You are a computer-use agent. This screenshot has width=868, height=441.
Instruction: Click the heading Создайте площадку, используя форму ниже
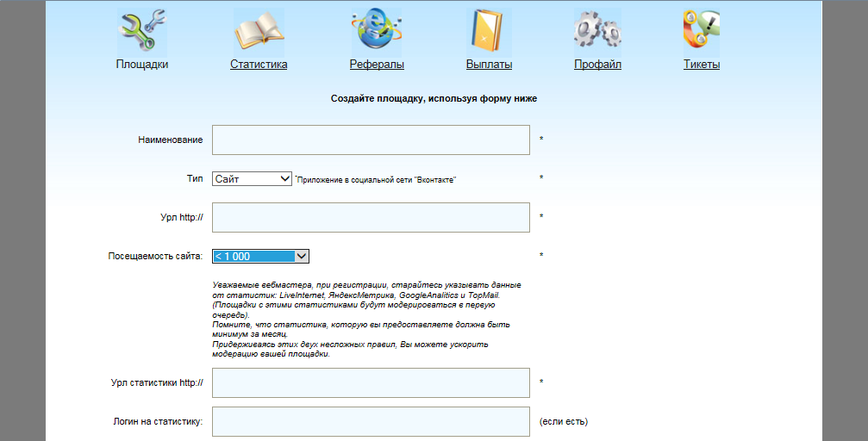coord(434,98)
